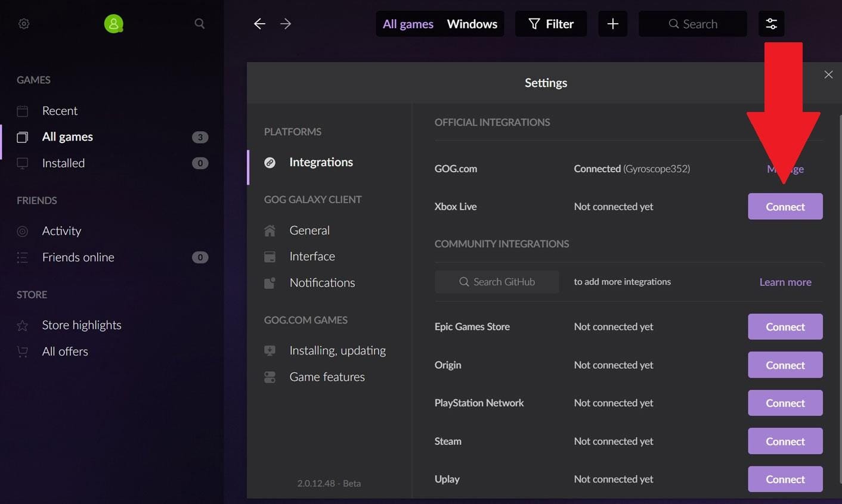Image resolution: width=842 pixels, height=504 pixels.
Task: Switch to the Windows tab
Action: [472, 24]
